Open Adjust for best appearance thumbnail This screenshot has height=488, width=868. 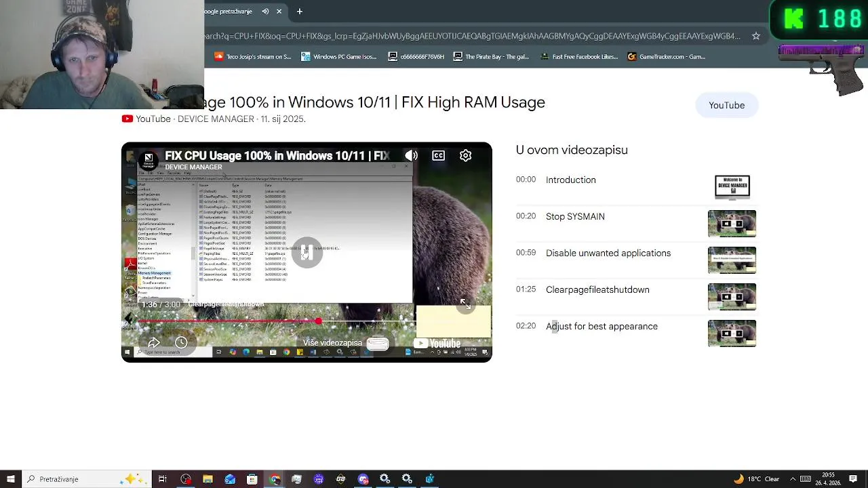pos(732,333)
